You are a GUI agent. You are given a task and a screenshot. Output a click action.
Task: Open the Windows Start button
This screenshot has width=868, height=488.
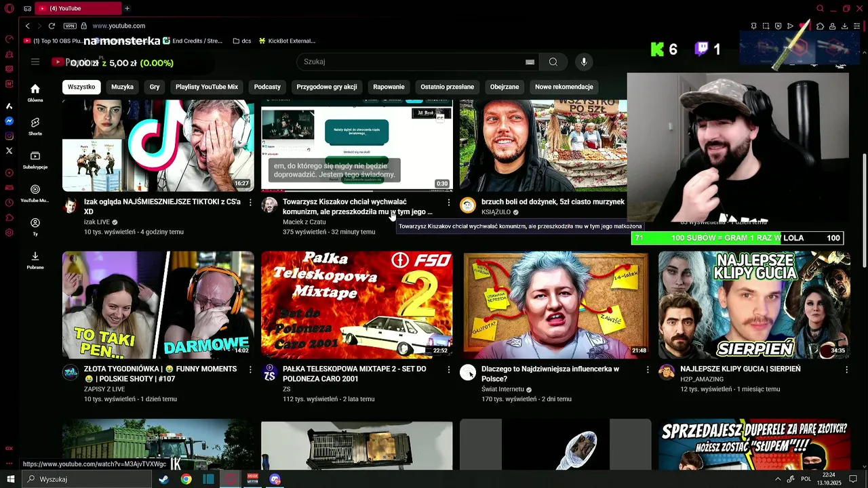[10, 479]
